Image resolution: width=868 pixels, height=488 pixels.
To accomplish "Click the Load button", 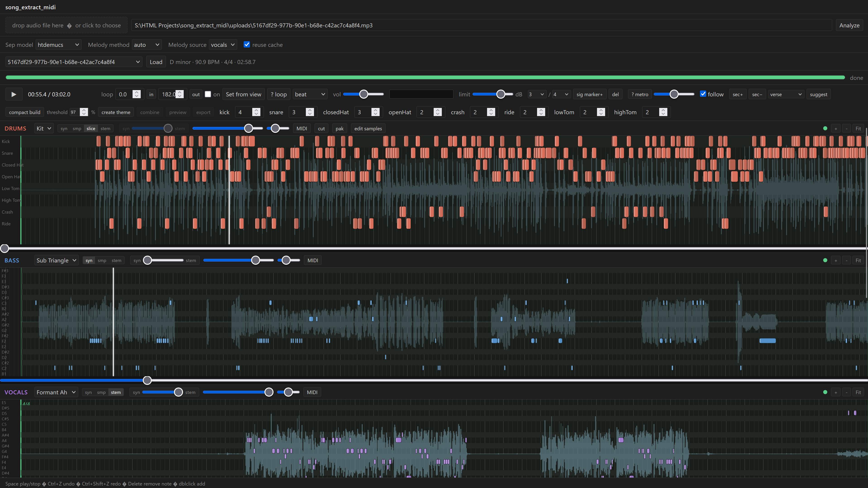I will click(x=156, y=62).
